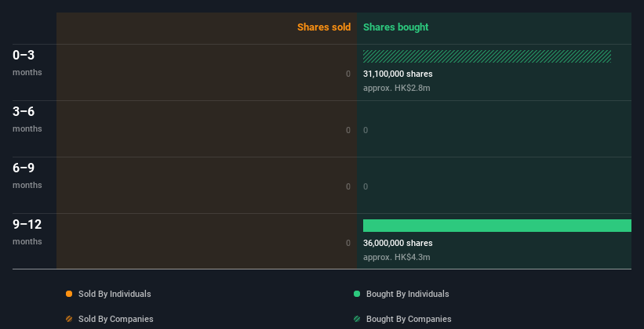644x329 pixels.
Task: Click the shares bought zero in 3–6 months row
Action: tap(366, 130)
